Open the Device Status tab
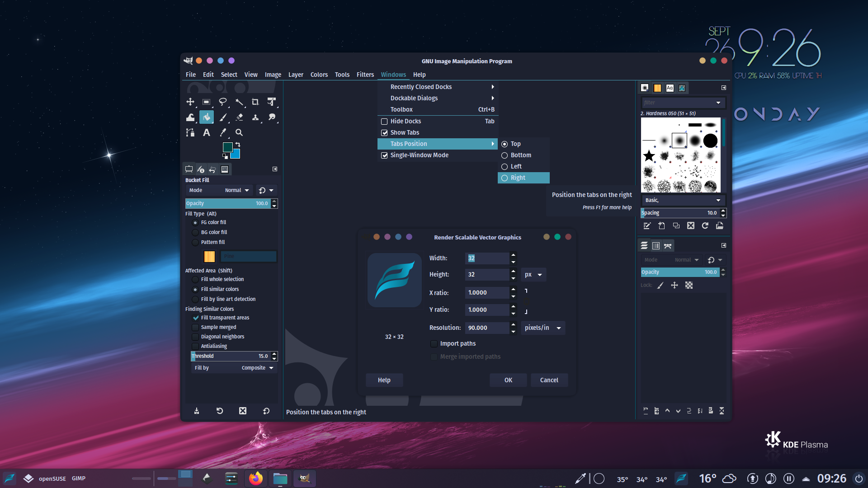868x488 pixels. click(201, 169)
